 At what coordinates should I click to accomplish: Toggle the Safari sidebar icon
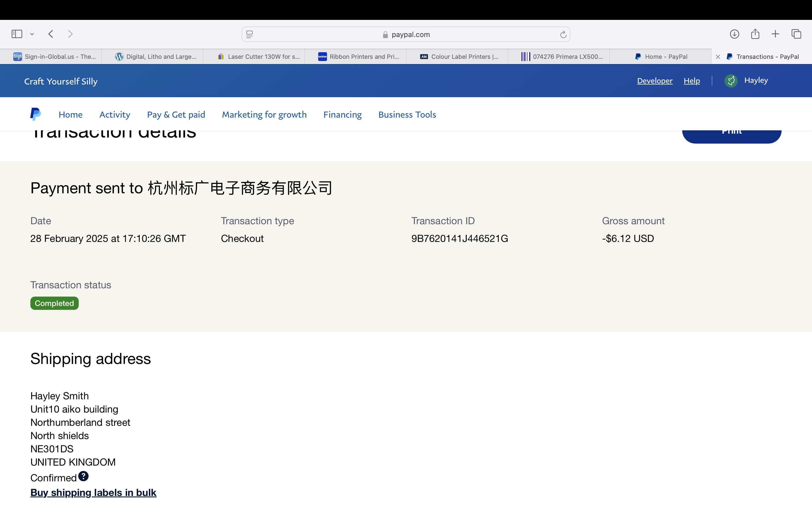pos(17,34)
